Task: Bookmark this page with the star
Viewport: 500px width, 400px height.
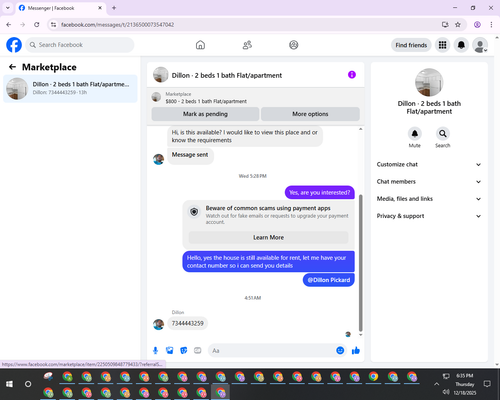Action: (x=458, y=24)
